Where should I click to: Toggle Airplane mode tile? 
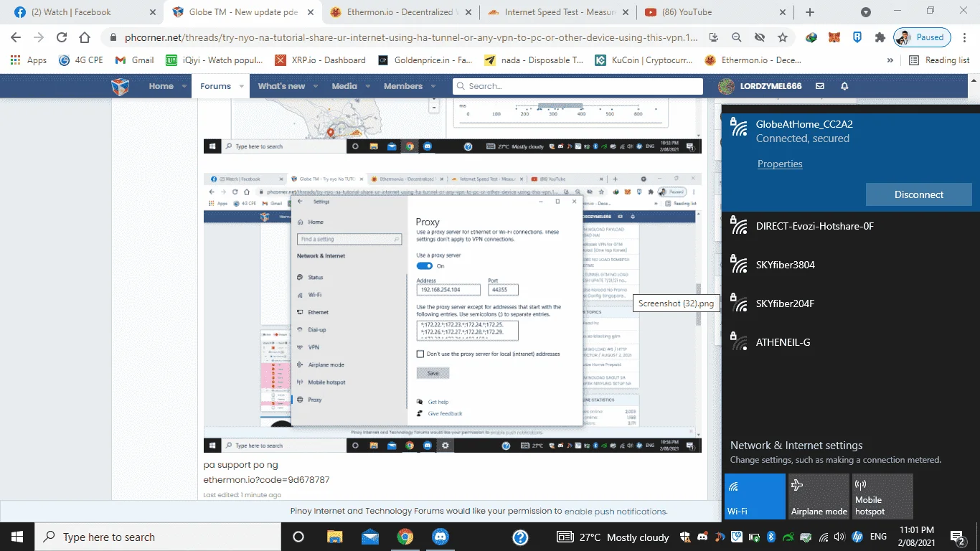[x=819, y=496]
